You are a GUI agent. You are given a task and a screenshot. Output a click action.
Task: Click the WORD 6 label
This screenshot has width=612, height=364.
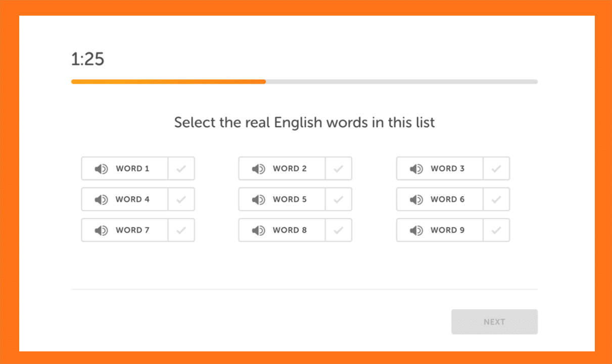[447, 199]
